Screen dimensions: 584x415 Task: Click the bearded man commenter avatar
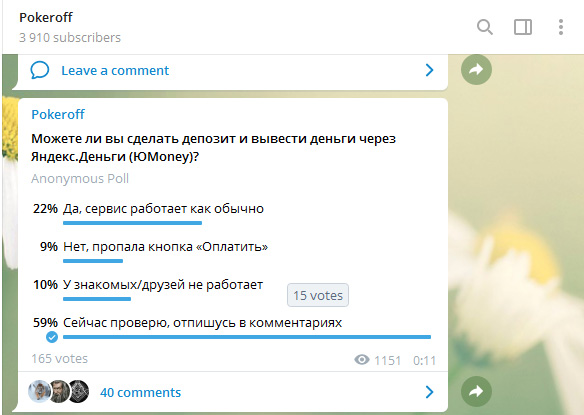pyautogui.click(x=59, y=392)
